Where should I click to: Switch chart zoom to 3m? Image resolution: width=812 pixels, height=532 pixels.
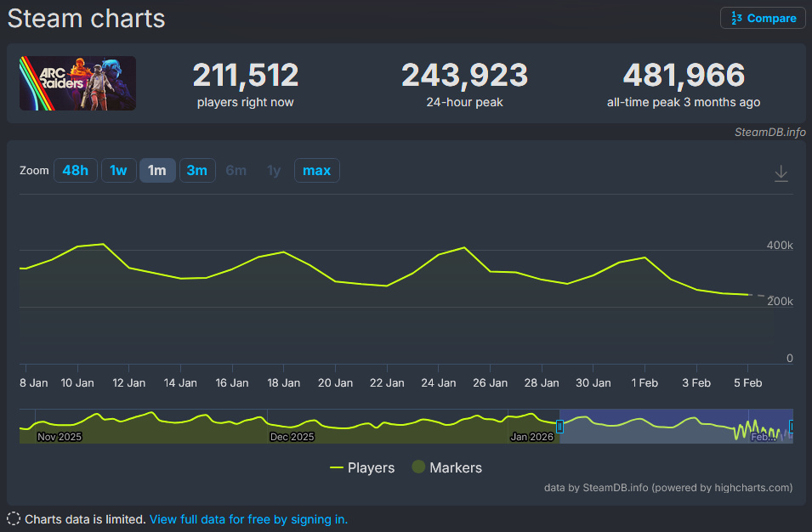coord(197,170)
